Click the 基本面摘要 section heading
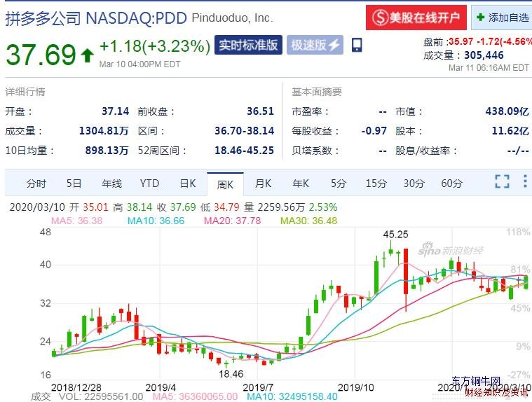This screenshot has width=532, height=402. [317, 92]
